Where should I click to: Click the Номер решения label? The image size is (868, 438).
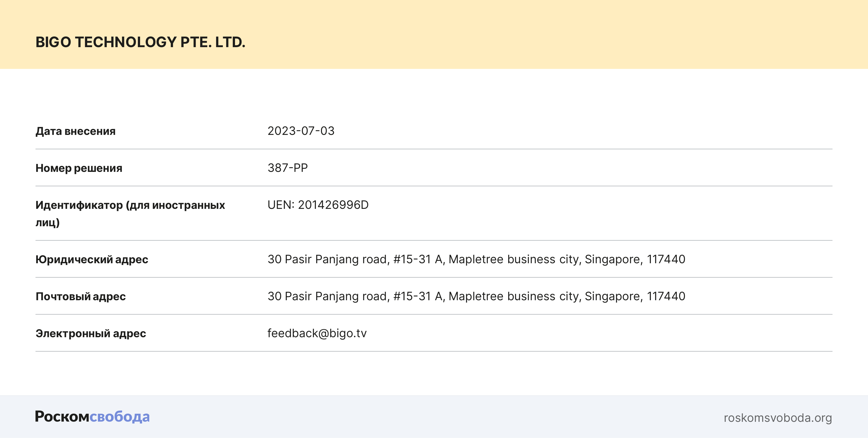(79, 168)
